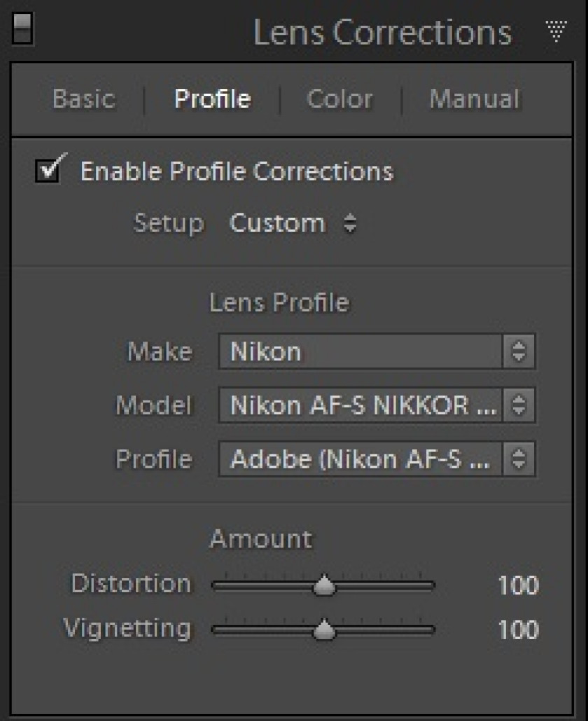Screen dimensions: 588x721
Task: Click the Model dropdown arrow icon
Action: 519,405
